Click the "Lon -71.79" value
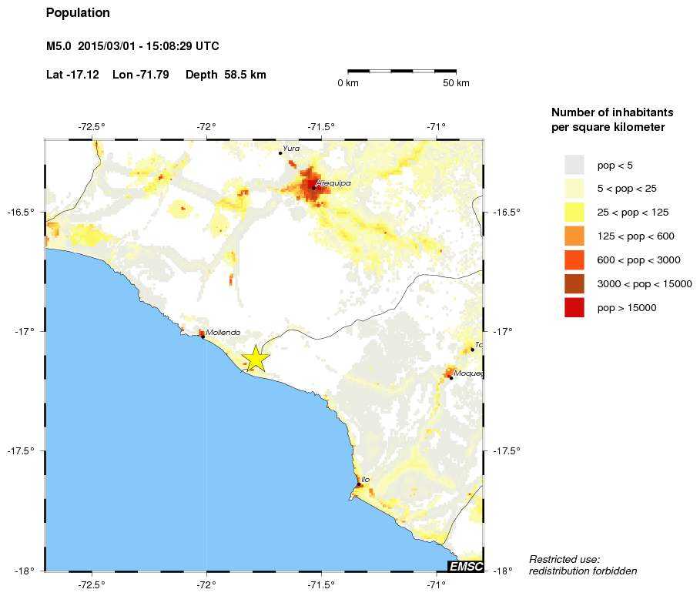Viewport: 700px width, 596px height. coord(141,75)
